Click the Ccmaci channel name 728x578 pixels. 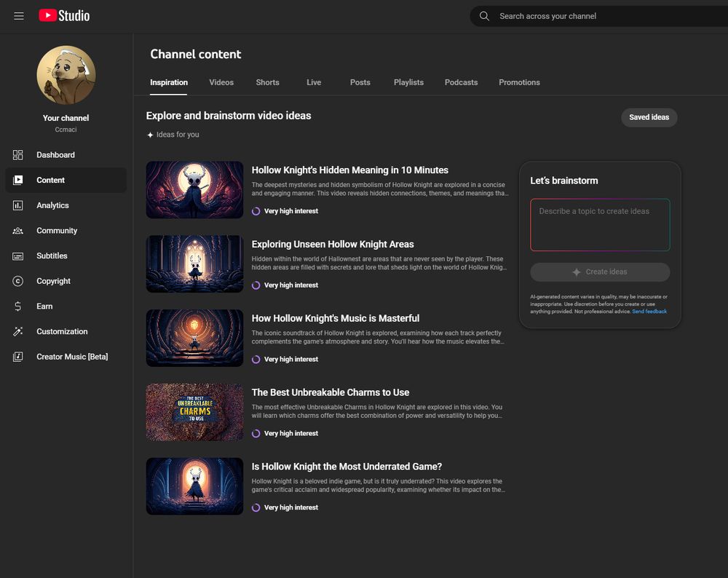point(66,130)
